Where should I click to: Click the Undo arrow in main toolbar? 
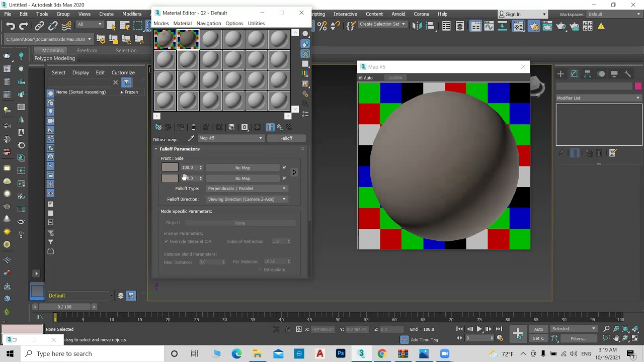pyautogui.click(x=11, y=26)
